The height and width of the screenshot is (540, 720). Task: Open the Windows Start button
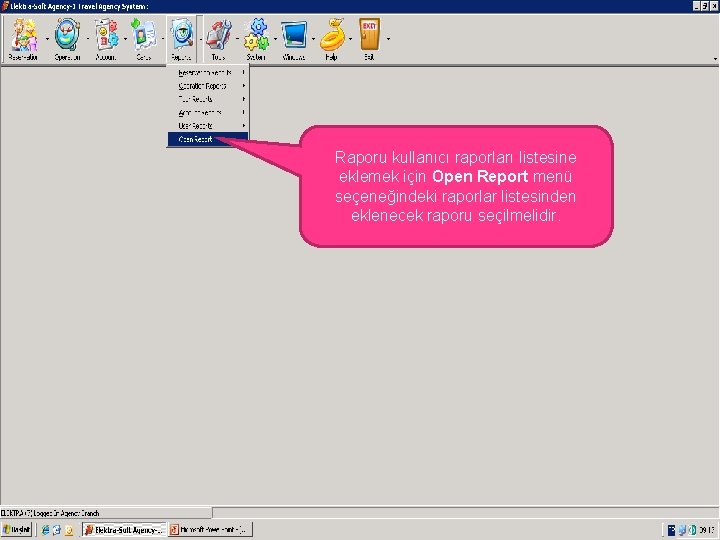pyautogui.click(x=16, y=530)
